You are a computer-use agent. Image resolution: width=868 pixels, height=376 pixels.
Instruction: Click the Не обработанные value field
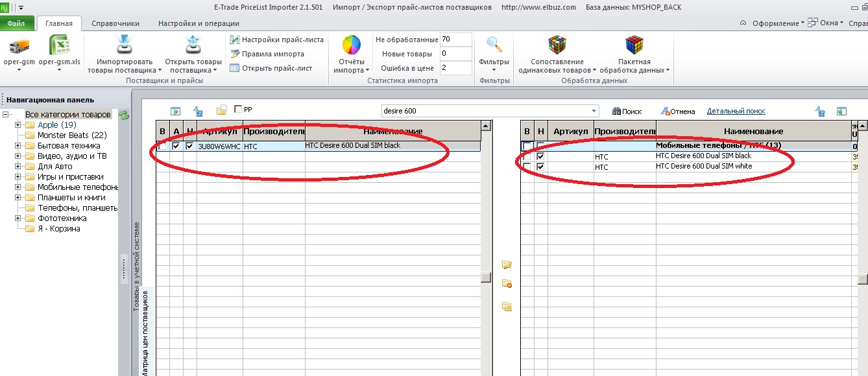pos(455,40)
